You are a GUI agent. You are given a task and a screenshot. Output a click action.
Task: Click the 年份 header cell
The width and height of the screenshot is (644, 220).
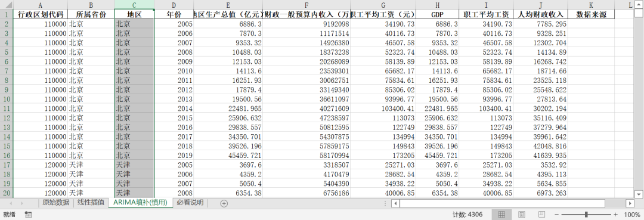(174, 14)
